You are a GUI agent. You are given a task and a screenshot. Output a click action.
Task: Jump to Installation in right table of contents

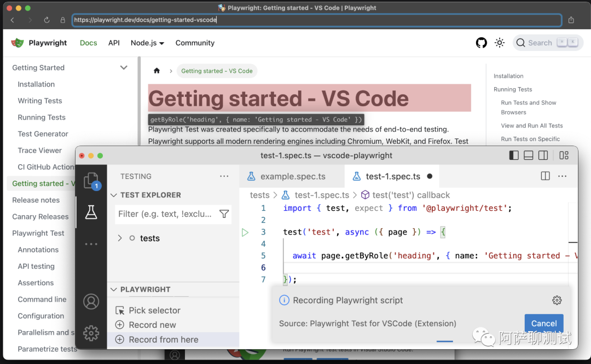pyautogui.click(x=508, y=76)
